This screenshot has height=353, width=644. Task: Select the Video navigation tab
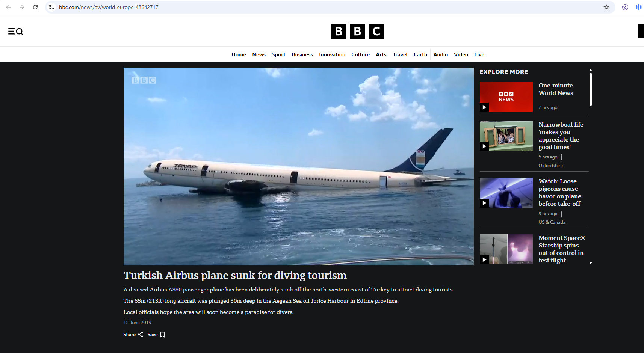click(461, 54)
